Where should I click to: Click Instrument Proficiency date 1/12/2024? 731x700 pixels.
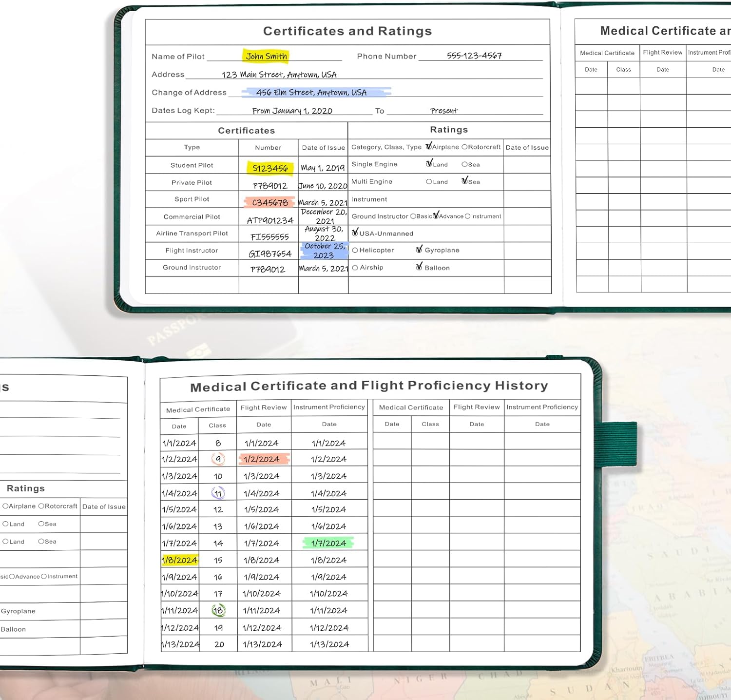[329, 627]
